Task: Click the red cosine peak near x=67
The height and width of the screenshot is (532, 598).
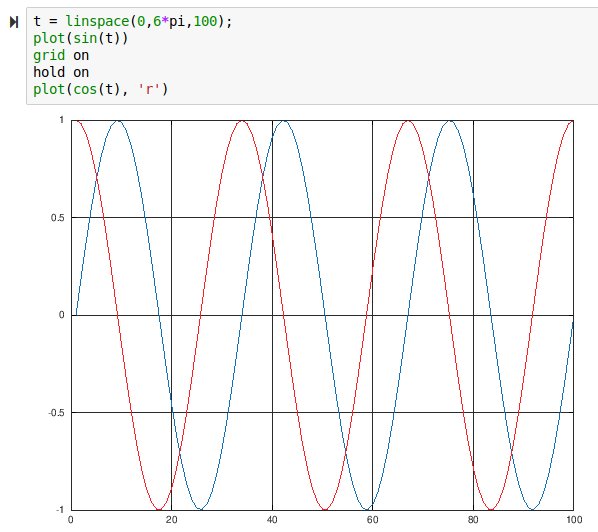Action: click(408, 121)
